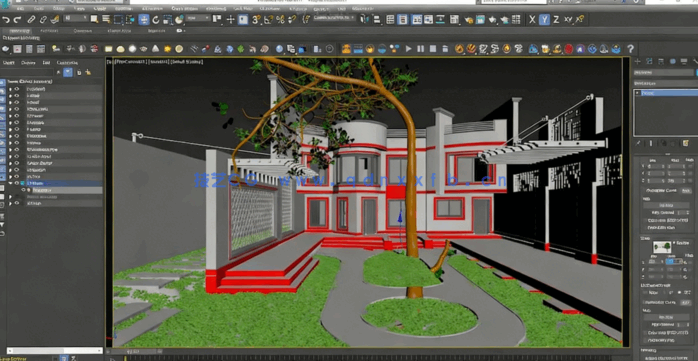Screen dimensions: 698x361
Task: Click the Scene Explorer search field
Action: pyautogui.click(x=27, y=72)
